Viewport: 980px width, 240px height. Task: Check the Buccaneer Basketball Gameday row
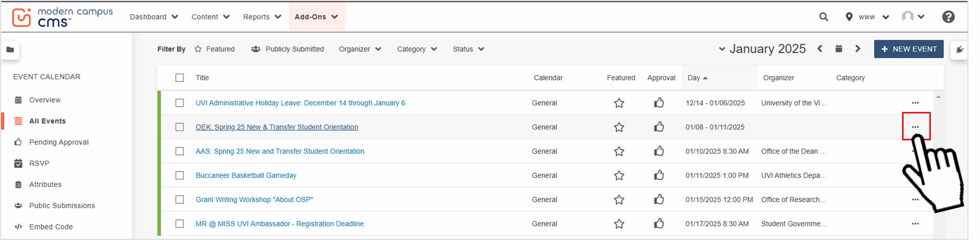click(179, 175)
